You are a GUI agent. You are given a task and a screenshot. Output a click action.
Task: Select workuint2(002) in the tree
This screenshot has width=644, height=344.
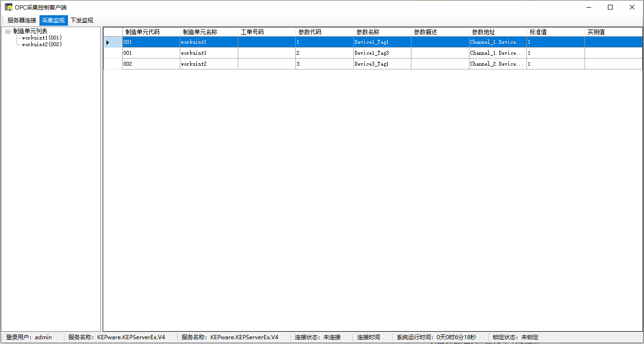coord(42,44)
